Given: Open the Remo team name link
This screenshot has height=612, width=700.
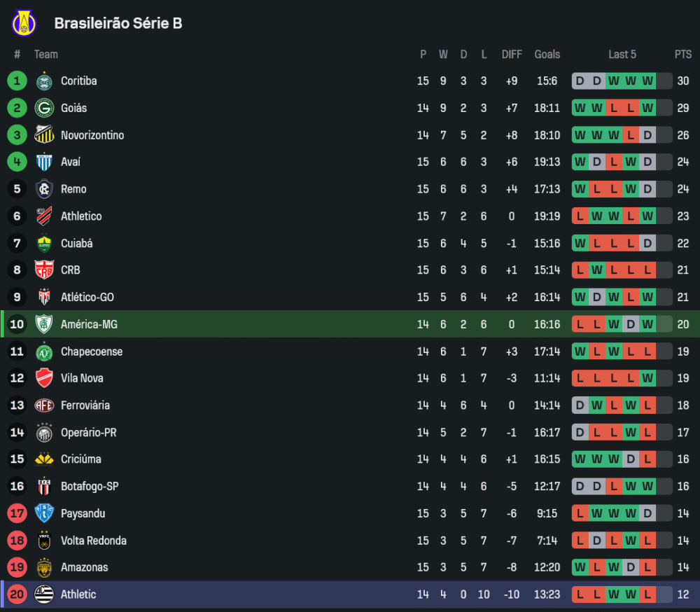Looking at the screenshot, I should [73, 189].
